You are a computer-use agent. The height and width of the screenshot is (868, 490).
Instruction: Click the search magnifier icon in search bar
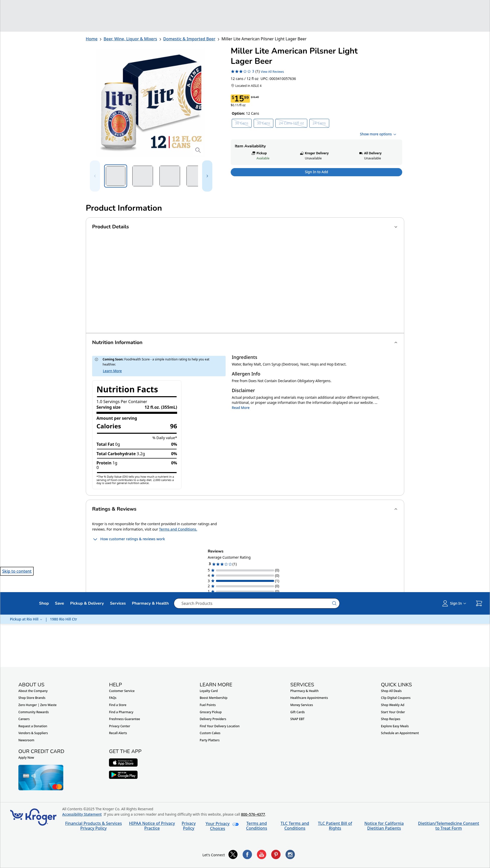coord(334,603)
